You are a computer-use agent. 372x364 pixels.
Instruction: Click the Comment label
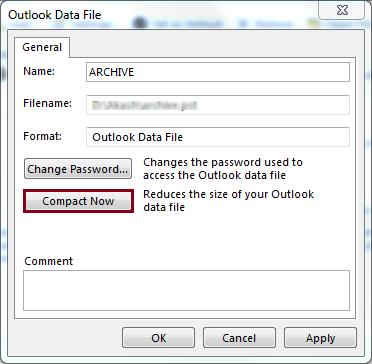point(49,261)
